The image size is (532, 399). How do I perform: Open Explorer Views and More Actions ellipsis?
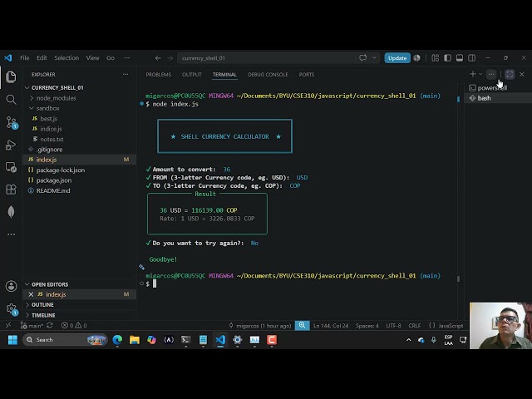(x=126, y=74)
